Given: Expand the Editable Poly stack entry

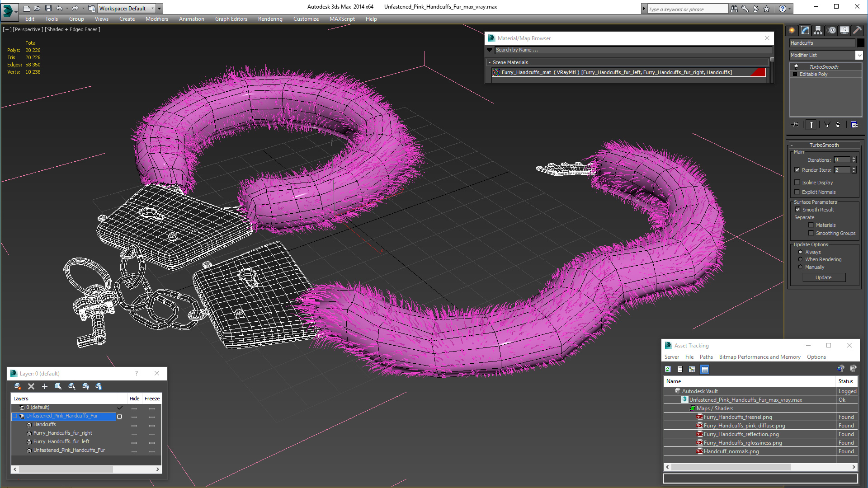Looking at the screenshot, I should (x=795, y=74).
